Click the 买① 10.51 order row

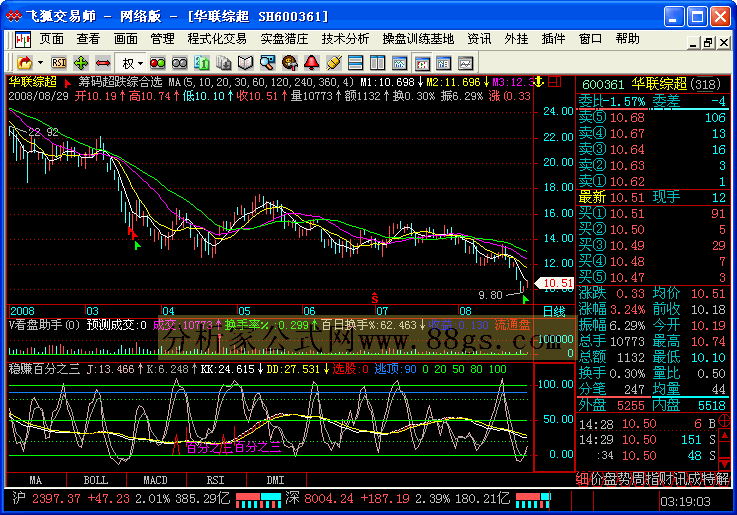coord(652,213)
